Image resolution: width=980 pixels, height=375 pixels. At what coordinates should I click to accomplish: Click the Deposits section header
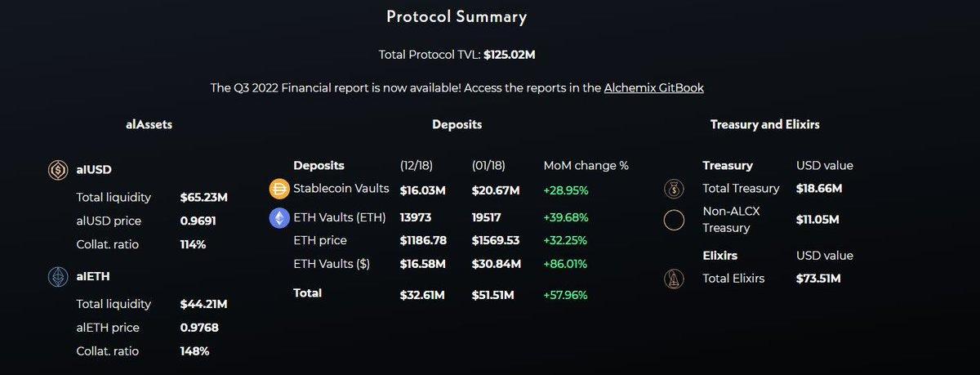coord(457,125)
